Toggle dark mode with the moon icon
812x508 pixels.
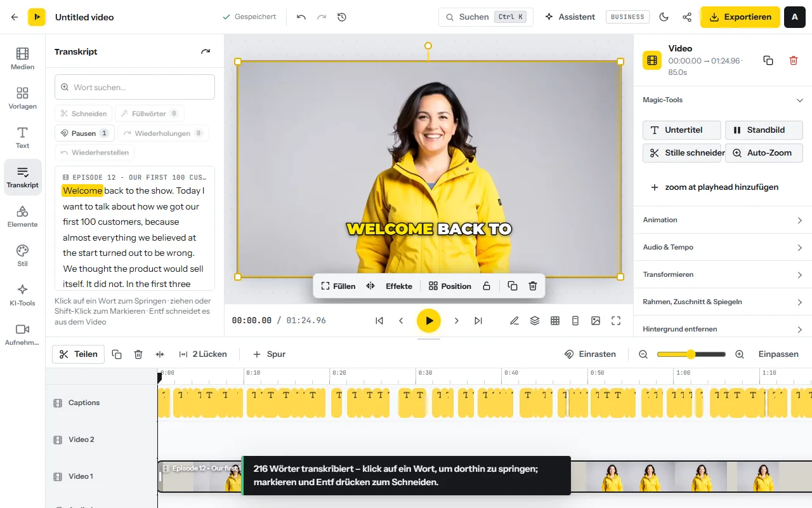coord(664,17)
